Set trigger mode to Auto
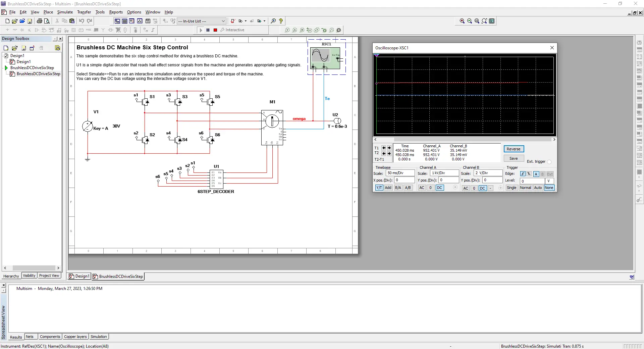644x349 pixels. pos(538,188)
